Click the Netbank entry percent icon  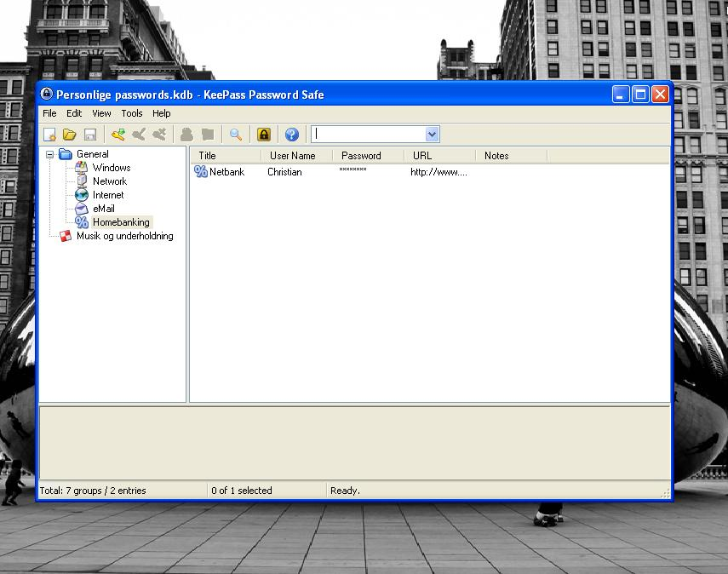201,172
